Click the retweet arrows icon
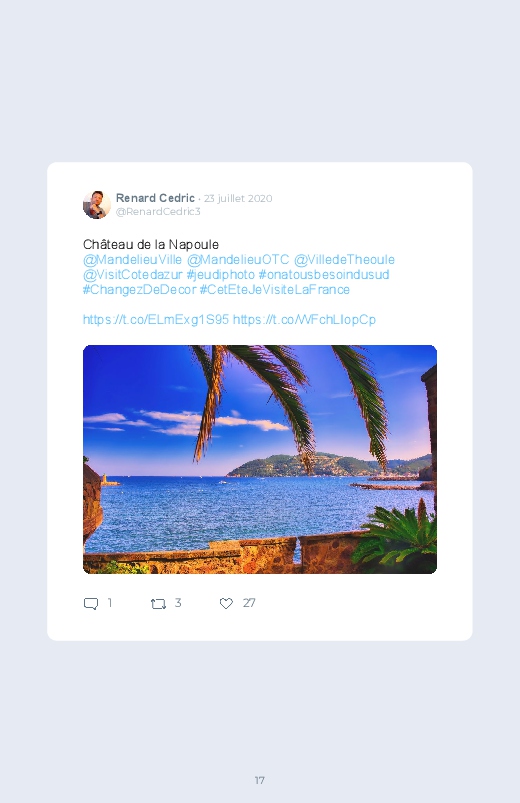 (158, 604)
